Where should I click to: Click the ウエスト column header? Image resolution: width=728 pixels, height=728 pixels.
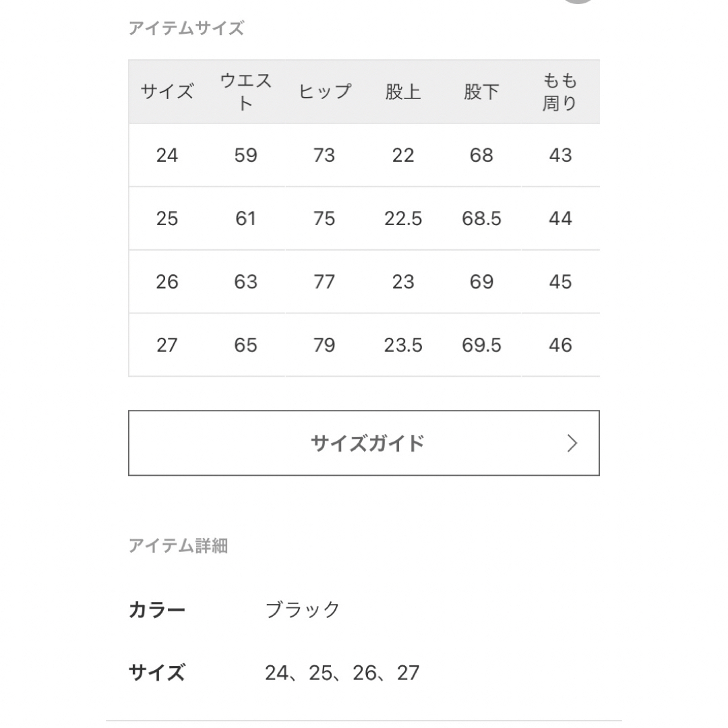245,92
